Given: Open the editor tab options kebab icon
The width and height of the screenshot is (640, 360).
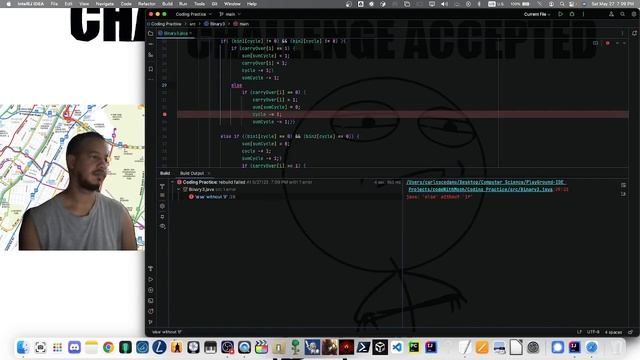Looking at the screenshot, I should pos(622,33).
